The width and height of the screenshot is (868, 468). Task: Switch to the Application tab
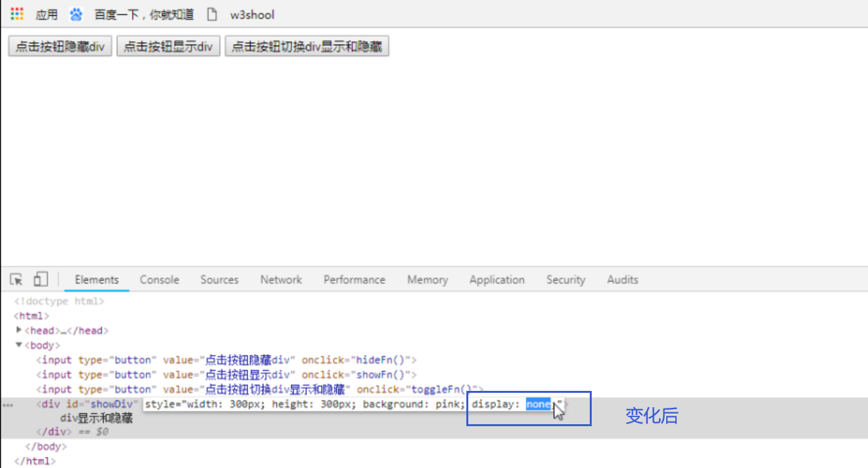(x=497, y=280)
